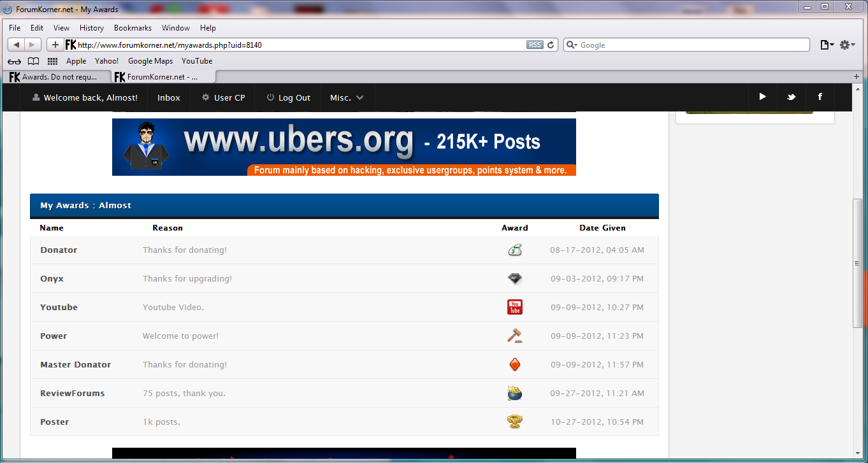Open the File menu
Viewport: 868px width, 463px height.
tap(15, 28)
